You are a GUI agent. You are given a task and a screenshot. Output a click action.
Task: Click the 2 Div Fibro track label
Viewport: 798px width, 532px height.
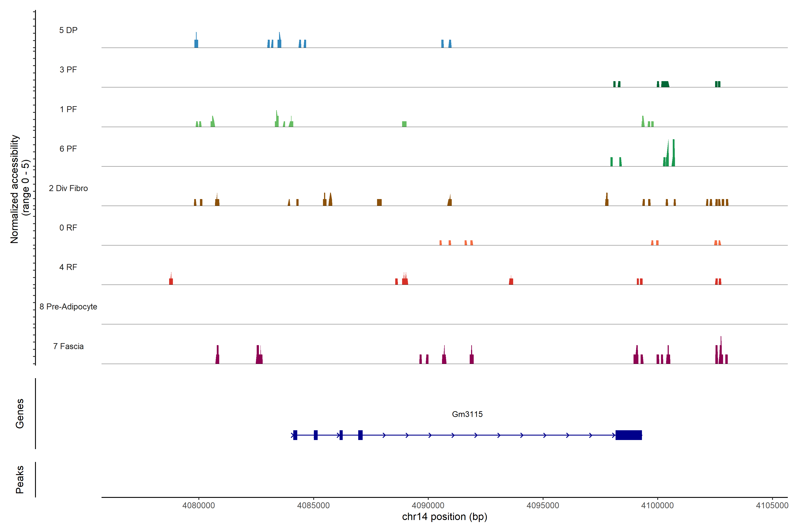coord(68,188)
